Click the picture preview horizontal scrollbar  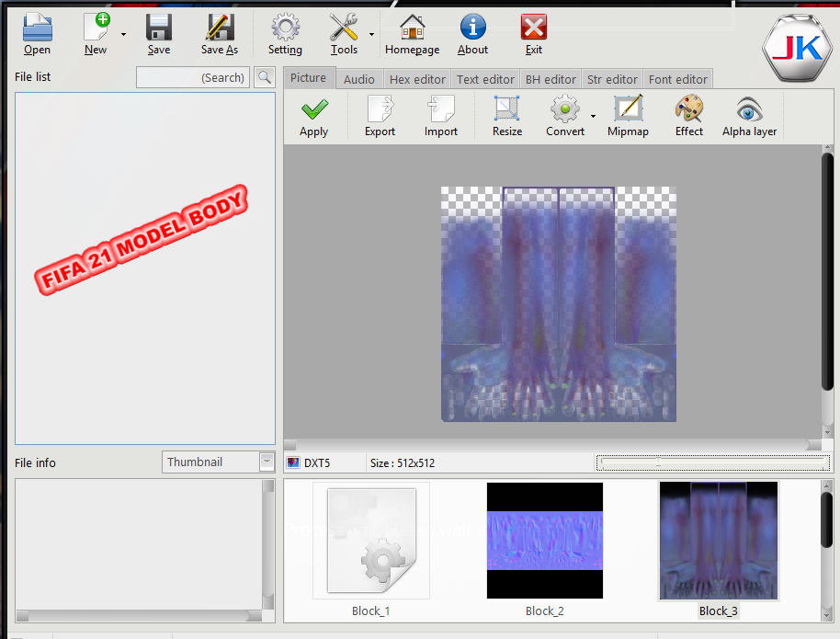point(552,444)
